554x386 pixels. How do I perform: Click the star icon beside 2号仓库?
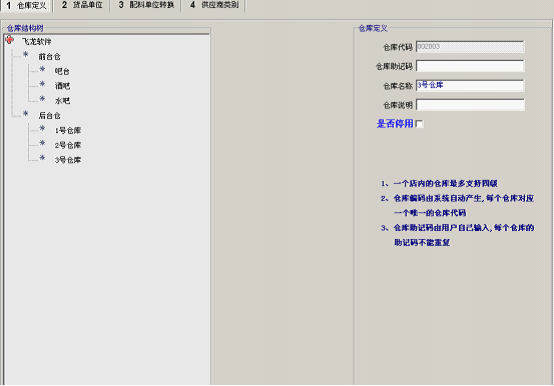[42, 143]
